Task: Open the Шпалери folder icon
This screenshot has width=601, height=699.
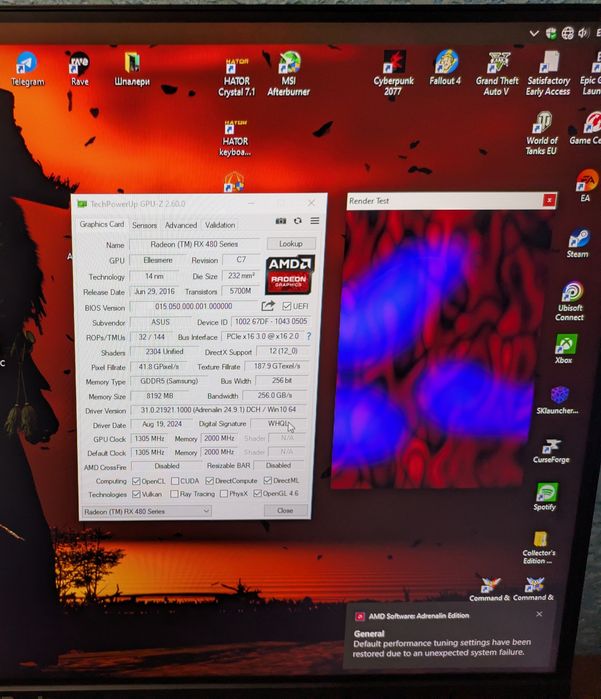Action: (x=132, y=69)
